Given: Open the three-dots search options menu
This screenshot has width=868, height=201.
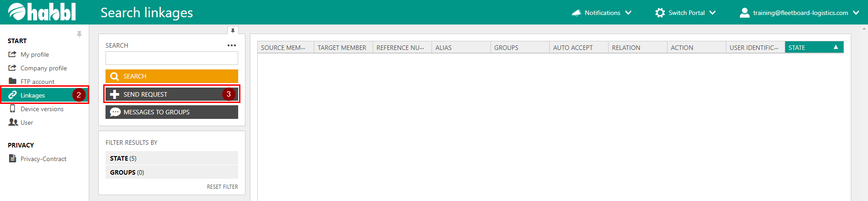Looking at the screenshot, I should 232,45.
